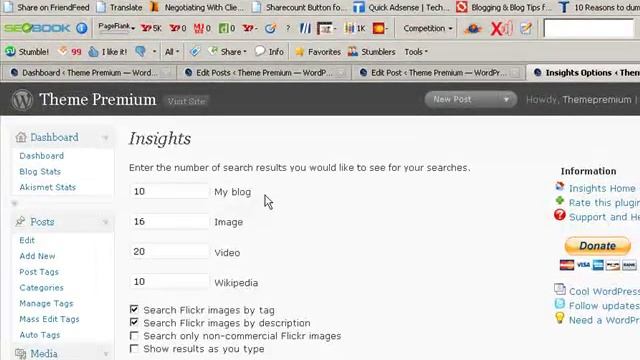Switch to the Edit Post browser tab
640x360 pixels.
coord(439,73)
